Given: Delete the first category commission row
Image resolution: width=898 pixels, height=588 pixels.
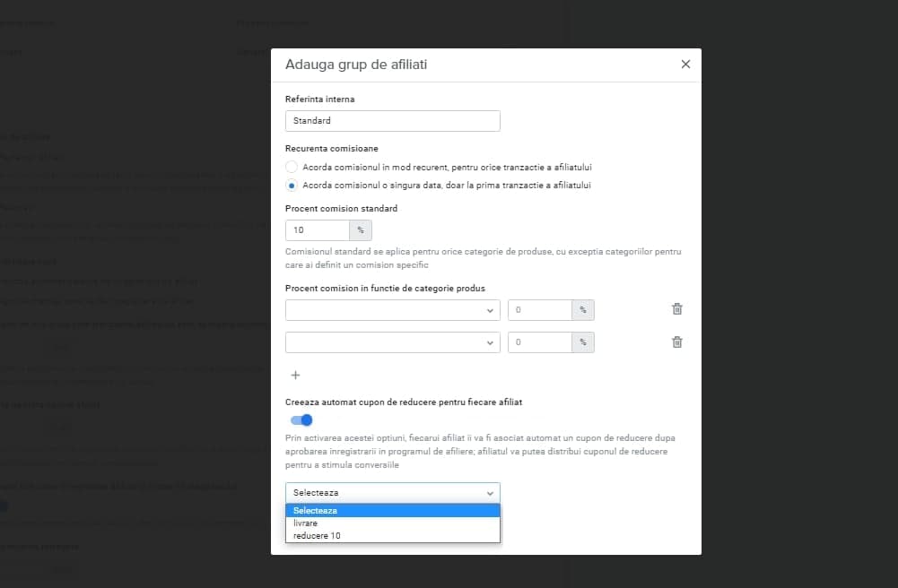Looking at the screenshot, I should (677, 309).
